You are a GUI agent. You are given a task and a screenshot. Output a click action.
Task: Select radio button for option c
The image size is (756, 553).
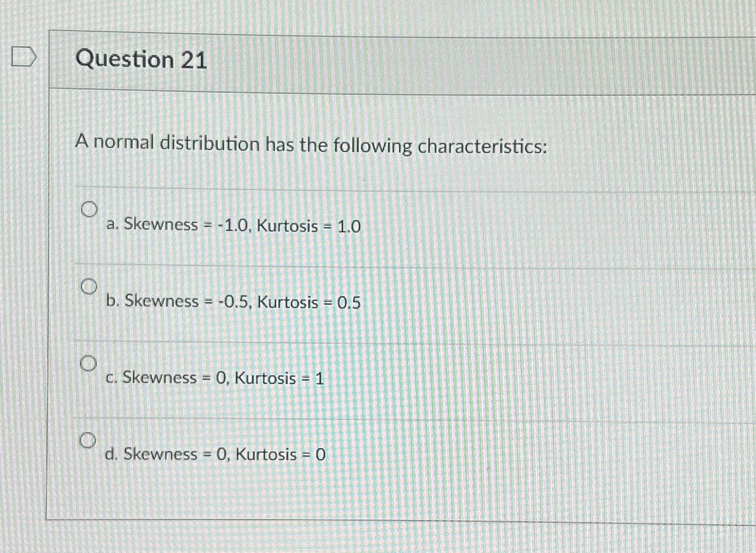point(88,363)
